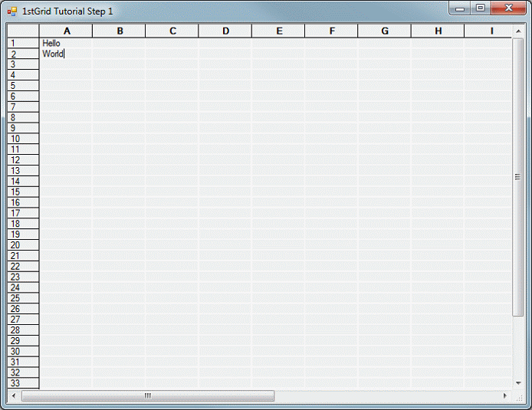This screenshot has width=532, height=410.
Task: Select row 20 header
Action: point(23,244)
